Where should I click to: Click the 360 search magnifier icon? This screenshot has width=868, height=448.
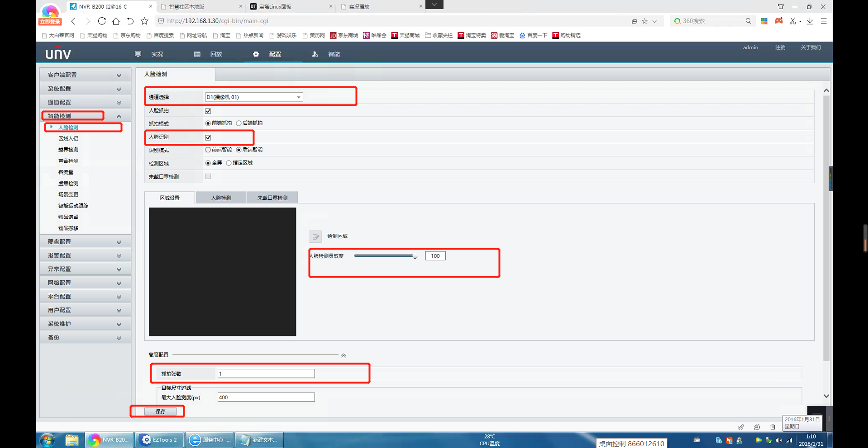[748, 21]
